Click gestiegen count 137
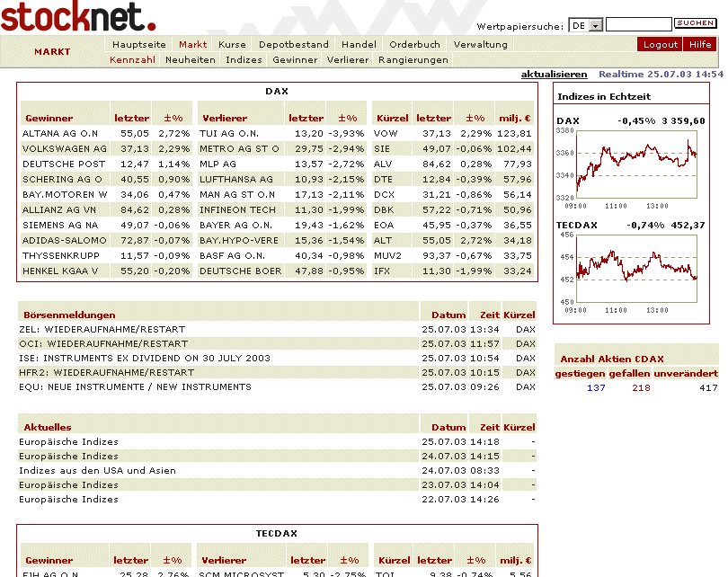Viewport: 728px width, 577px height. tap(596, 388)
